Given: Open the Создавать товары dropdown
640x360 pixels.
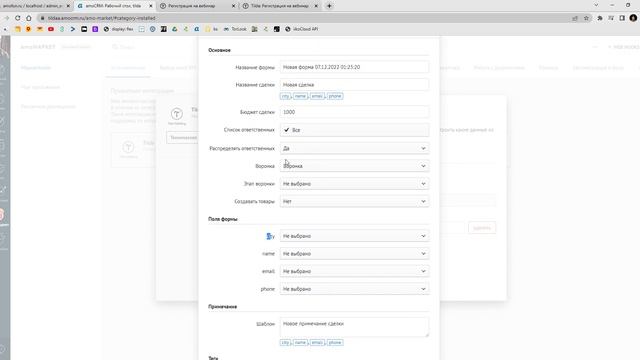Looking at the screenshot, I should pos(354,201).
